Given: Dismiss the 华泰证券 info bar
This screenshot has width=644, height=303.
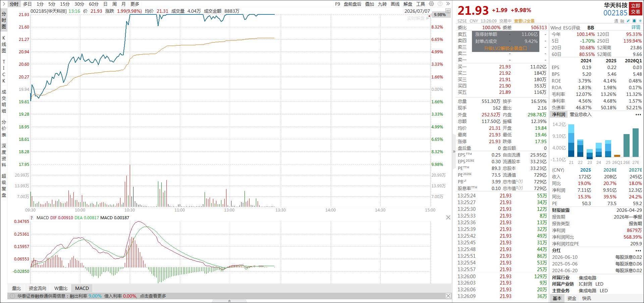Looking at the screenshot, I should pos(448,296).
